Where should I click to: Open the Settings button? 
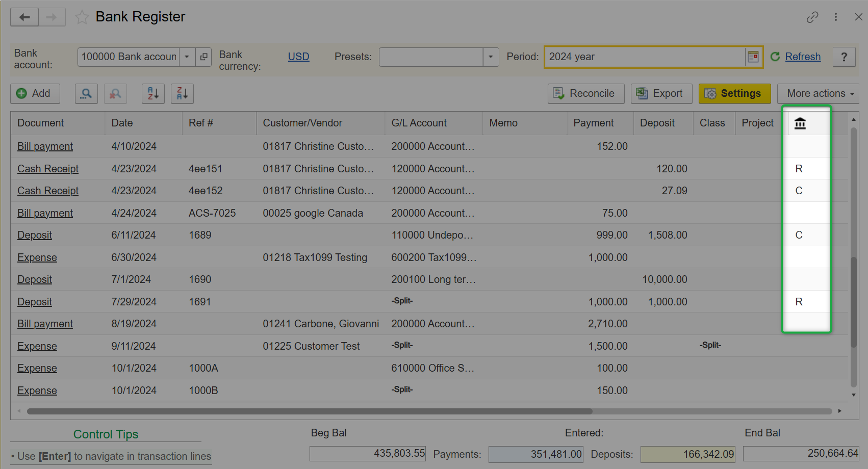click(x=734, y=94)
